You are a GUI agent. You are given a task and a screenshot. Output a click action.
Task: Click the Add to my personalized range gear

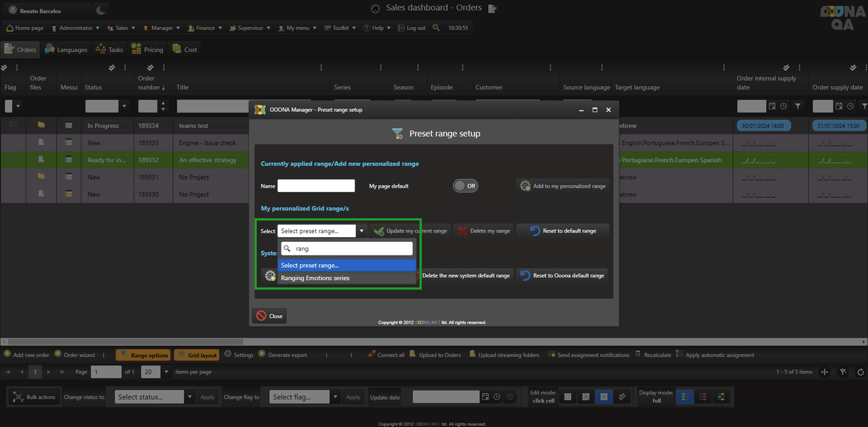pyautogui.click(x=525, y=186)
